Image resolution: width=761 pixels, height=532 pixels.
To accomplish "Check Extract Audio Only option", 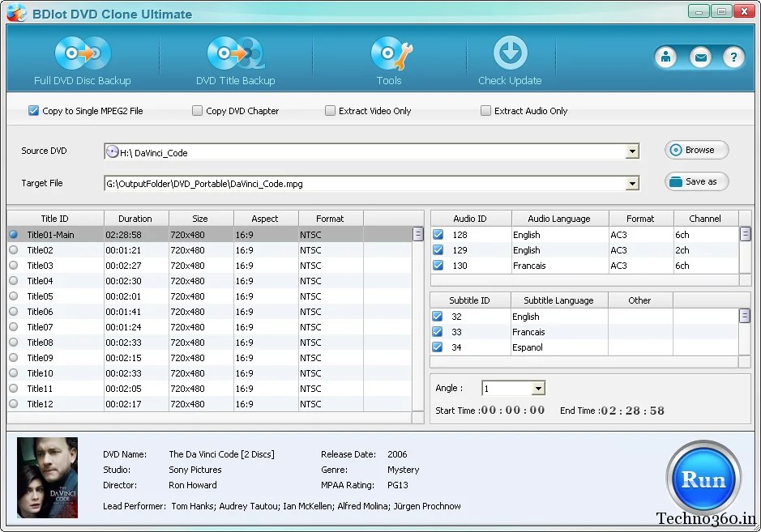I will coord(485,111).
